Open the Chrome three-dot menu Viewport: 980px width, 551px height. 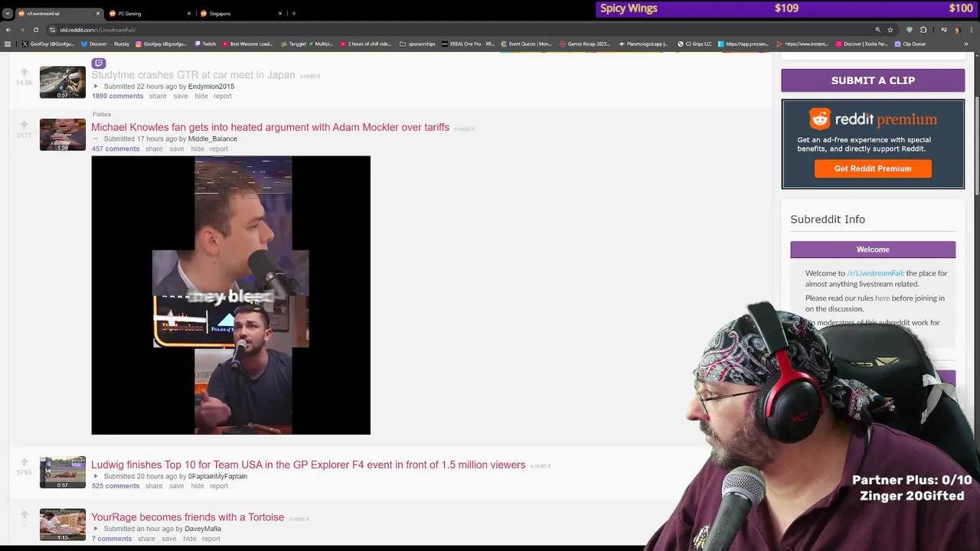coord(971,30)
